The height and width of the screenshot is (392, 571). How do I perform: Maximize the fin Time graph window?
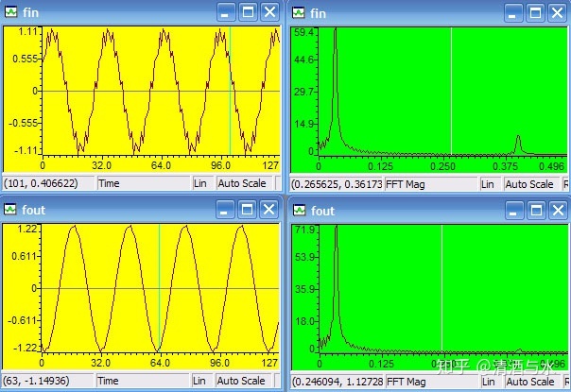click(x=248, y=12)
